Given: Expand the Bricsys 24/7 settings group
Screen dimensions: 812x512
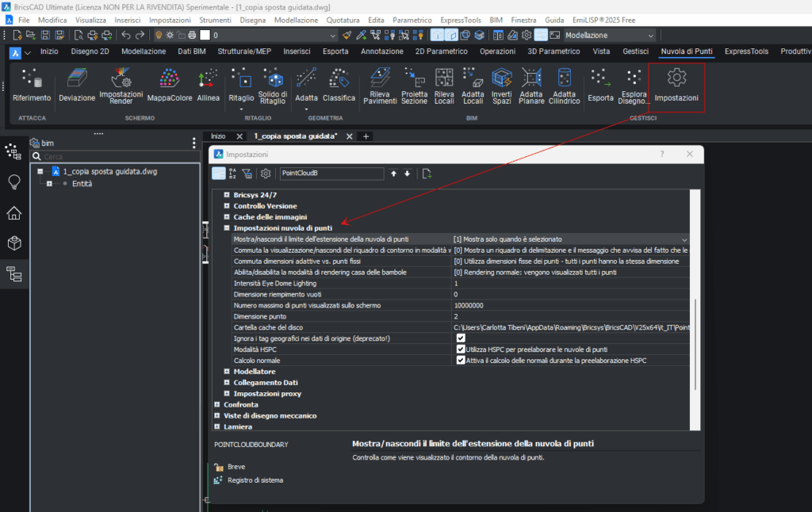Looking at the screenshot, I should 227,195.
